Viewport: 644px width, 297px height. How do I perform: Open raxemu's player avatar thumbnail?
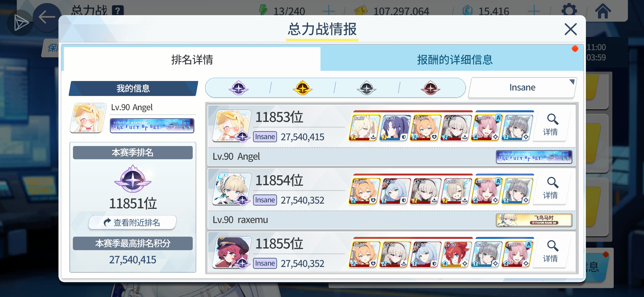point(232,189)
